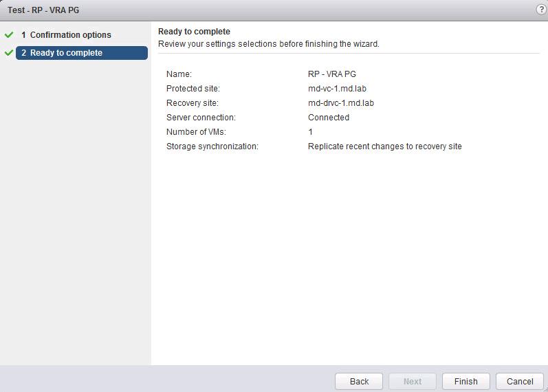Select the value md-vc-1.md.lab
548x392 pixels.
[337, 89]
